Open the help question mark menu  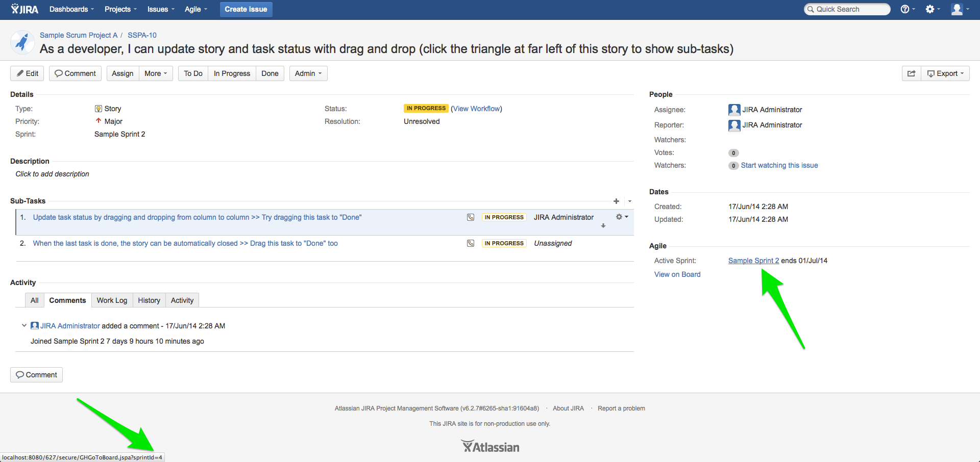tap(908, 9)
